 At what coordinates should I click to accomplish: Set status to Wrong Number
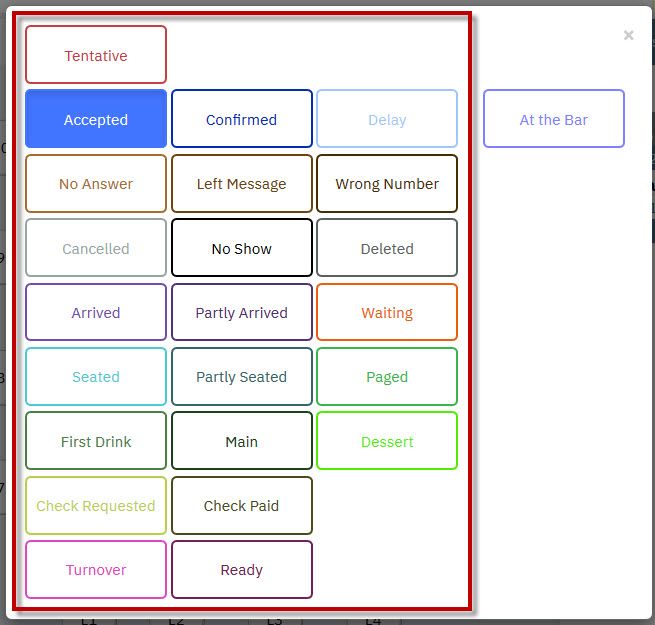pyautogui.click(x=387, y=184)
